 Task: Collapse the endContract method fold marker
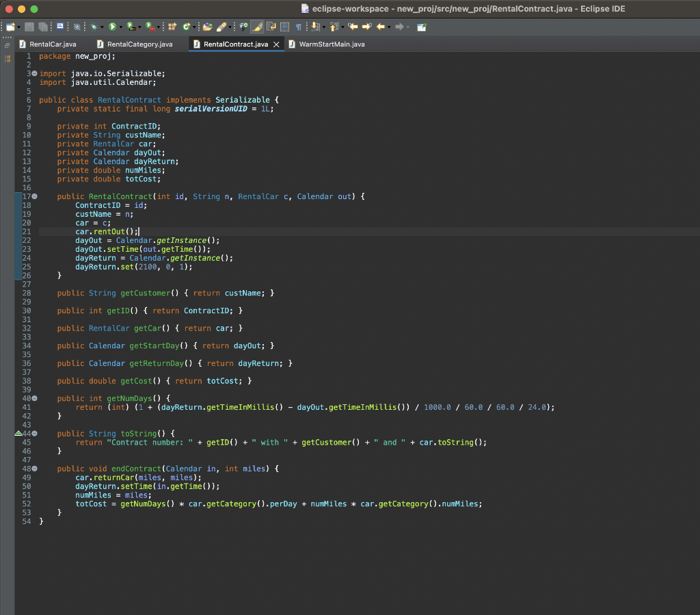click(34, 469)
